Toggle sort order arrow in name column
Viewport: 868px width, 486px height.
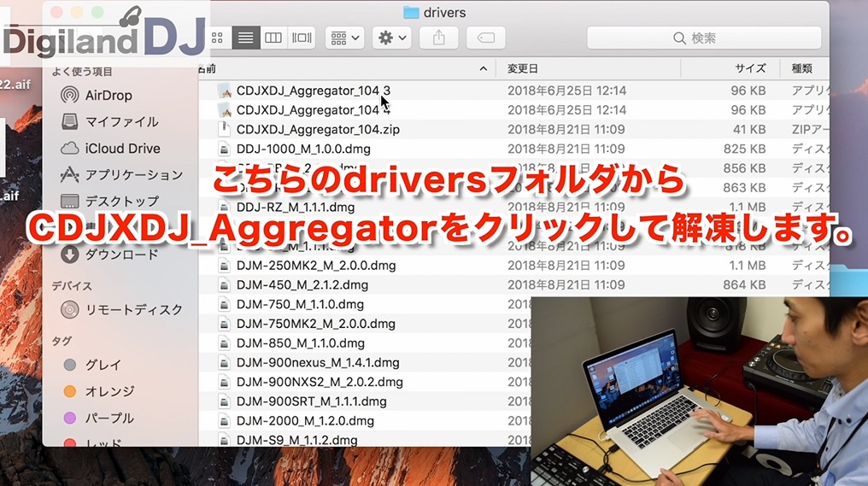click(484, 68)
